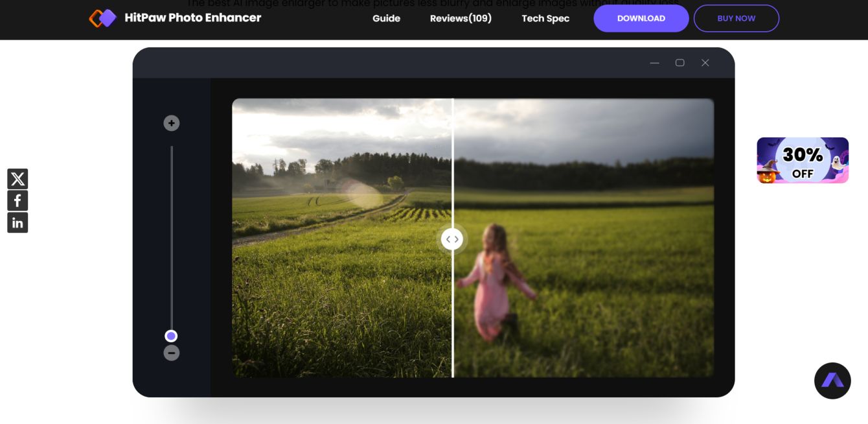Click the purple zoom slider knob
Image resolution: width=868 pixels, height=424 pixels.
pos(171,336)
